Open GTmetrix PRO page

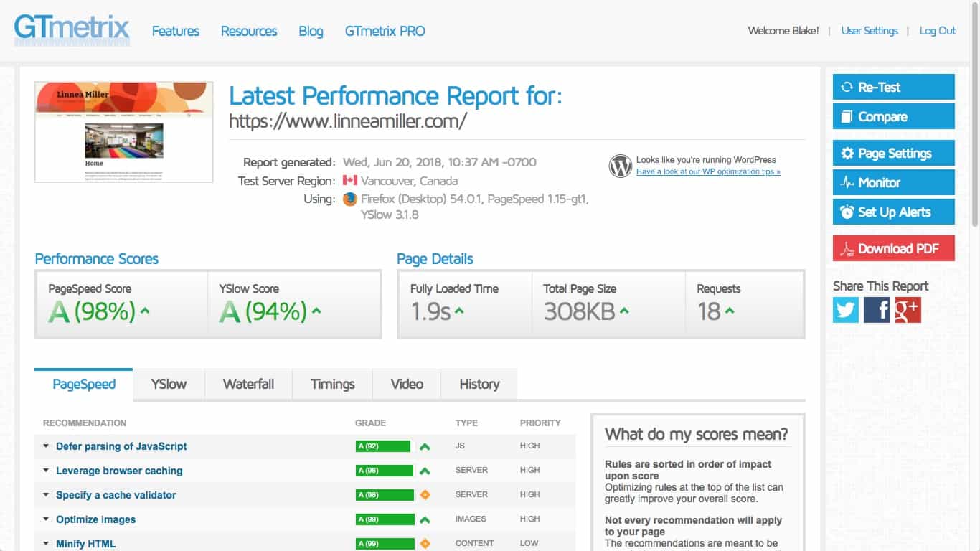pos(385,31)
